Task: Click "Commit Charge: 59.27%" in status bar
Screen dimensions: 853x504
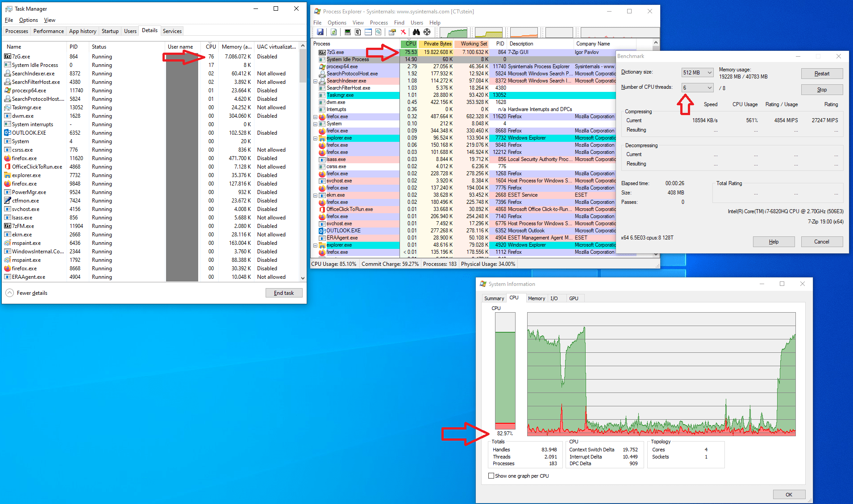Action: tap(390, 264)
